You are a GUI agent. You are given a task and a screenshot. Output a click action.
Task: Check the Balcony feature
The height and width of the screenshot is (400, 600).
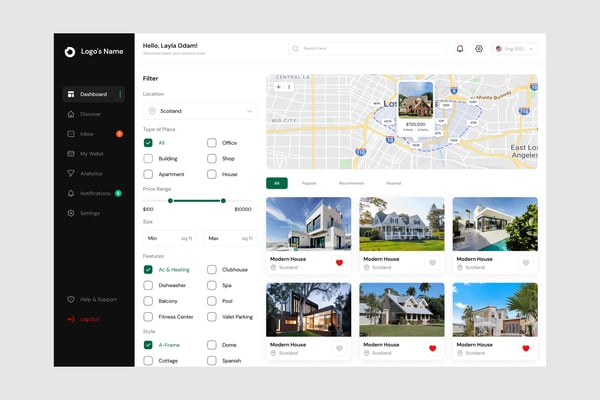click(148, 301)
